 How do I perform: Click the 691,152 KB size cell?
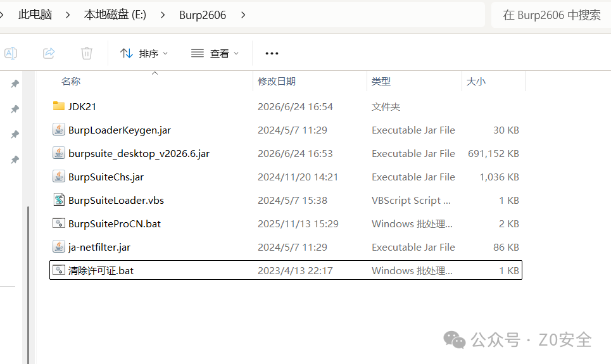pos(493,154)
